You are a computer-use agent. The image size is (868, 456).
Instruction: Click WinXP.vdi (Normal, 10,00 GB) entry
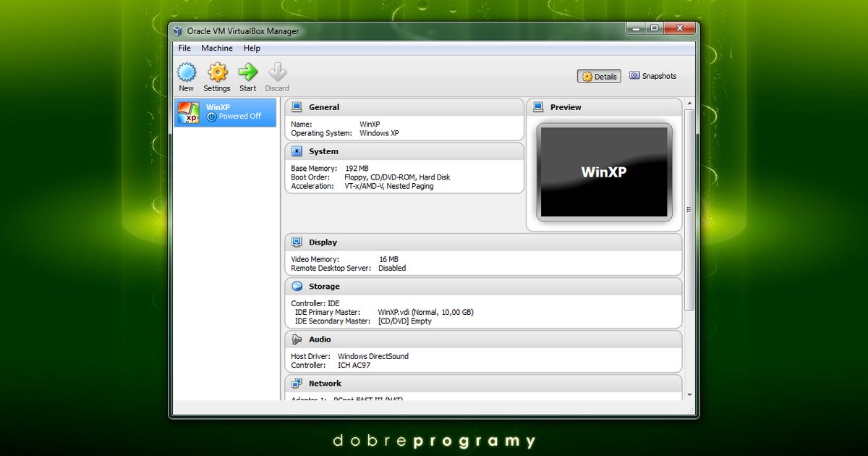tap(426, 312)
